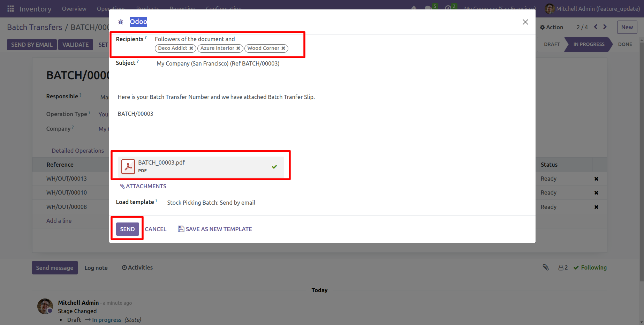This screenshot has height=325, width=644.
Task: Show followers count icon
Action: pyautogui.click(x=563, y=267)
